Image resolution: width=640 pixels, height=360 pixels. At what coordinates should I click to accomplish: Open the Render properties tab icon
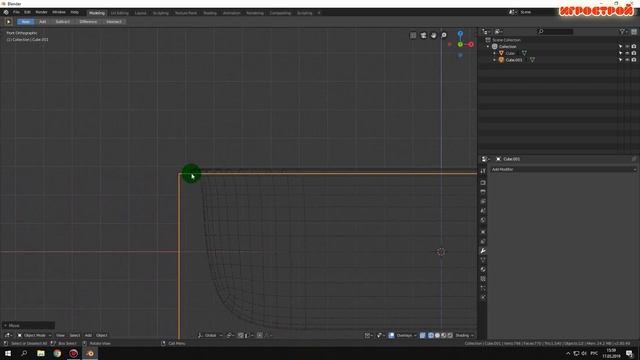tap(483, 182)
